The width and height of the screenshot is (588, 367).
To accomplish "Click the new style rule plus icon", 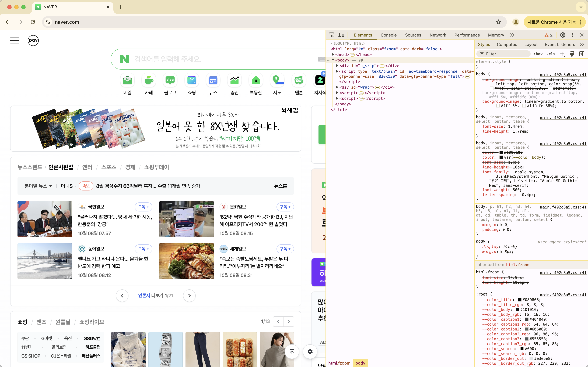I will coord(562,54).
